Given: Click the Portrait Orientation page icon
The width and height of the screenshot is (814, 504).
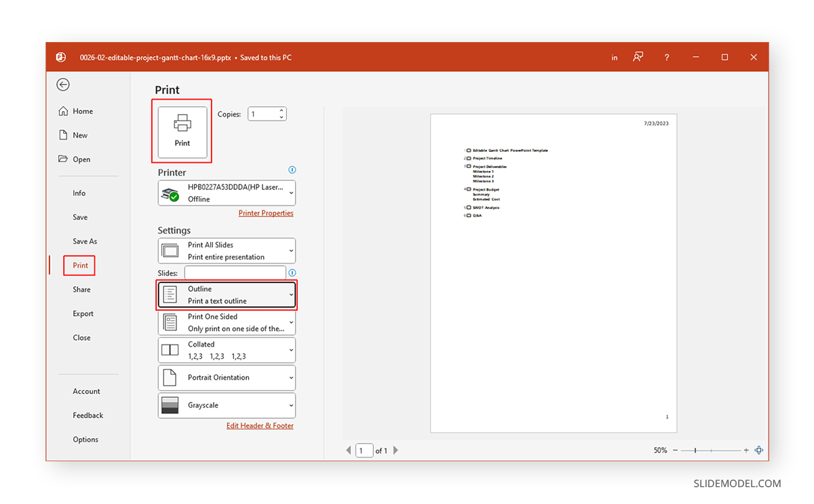Looking at the screenshot, I should 170,377.
